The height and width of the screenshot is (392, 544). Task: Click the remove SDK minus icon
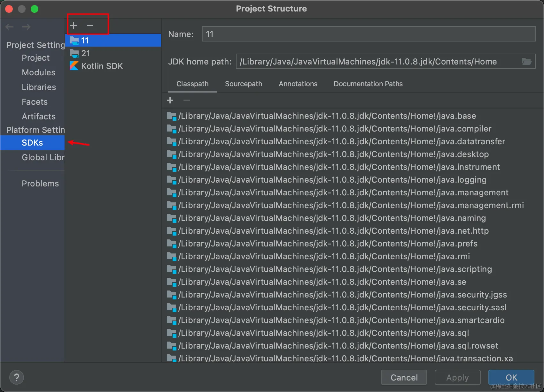tap(90, 26)
